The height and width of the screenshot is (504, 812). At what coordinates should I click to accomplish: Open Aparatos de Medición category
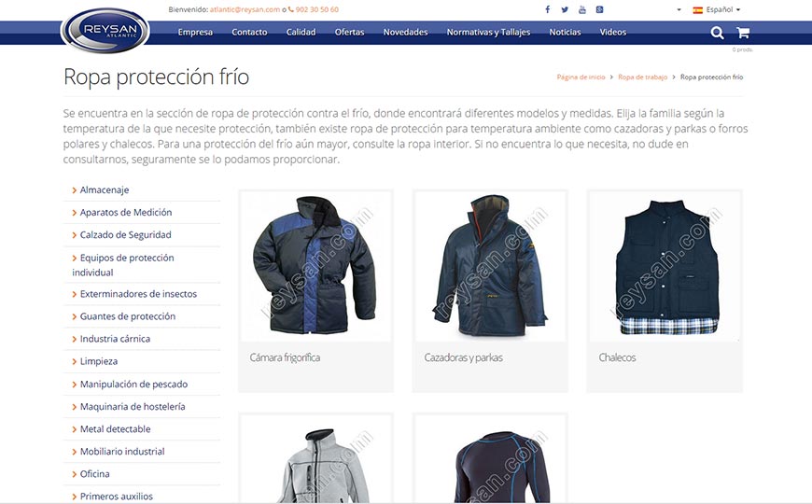(126, 213)
